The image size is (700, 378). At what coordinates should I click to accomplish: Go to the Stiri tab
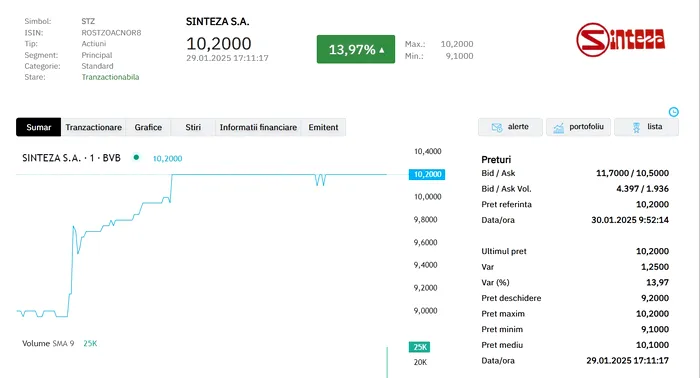point(193,127)
